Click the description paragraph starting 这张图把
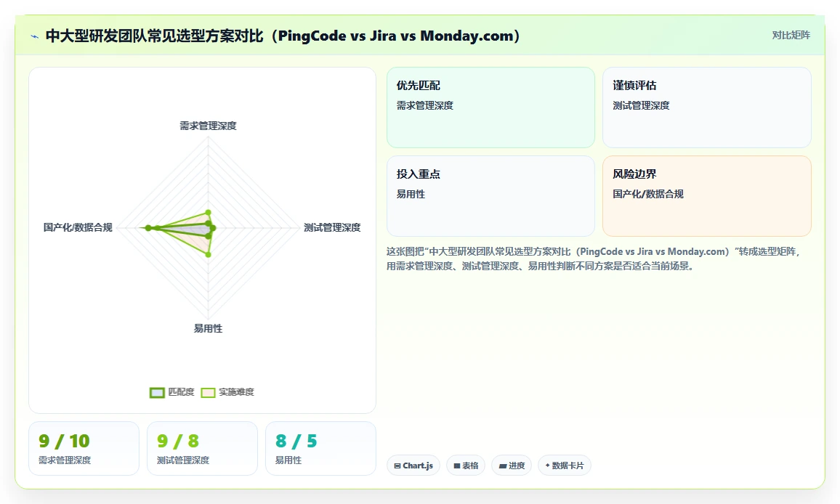This screenshot has width=840, height=504. pos(594,259)
